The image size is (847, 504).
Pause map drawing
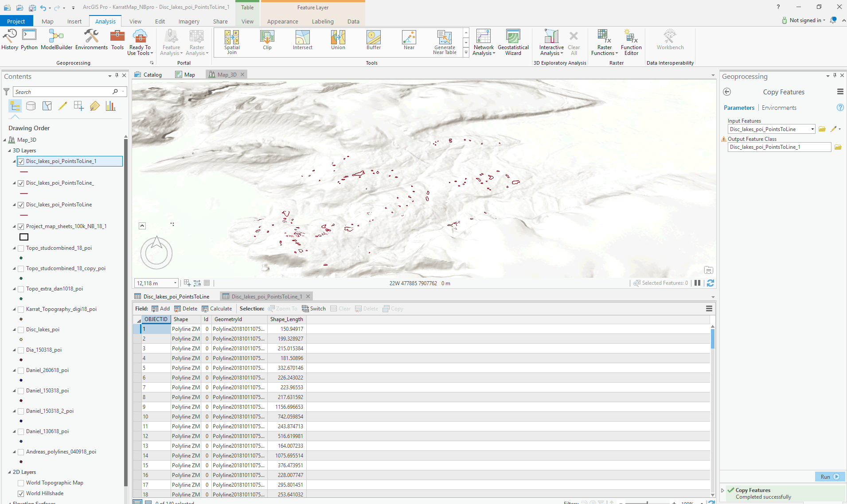point(697,283)
